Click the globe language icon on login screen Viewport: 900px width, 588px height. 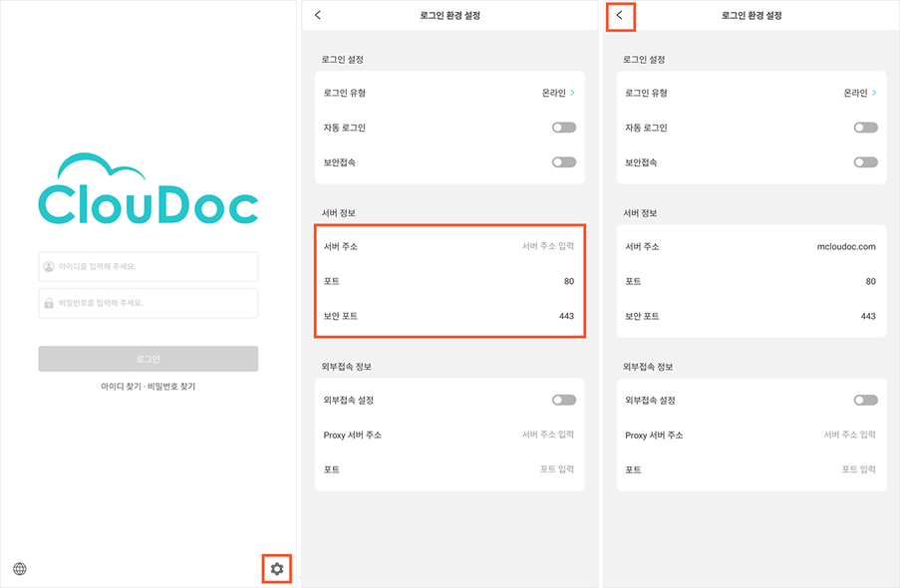(x=20, y=568)
